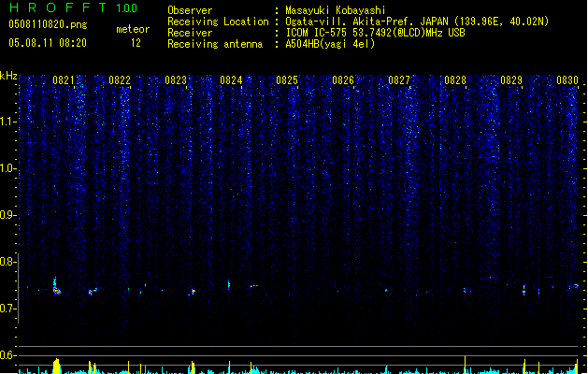Click the large yellow power peak near 0821
This screenshot has width=588, height=374.
pyautogui.click(x=57, y=367)
